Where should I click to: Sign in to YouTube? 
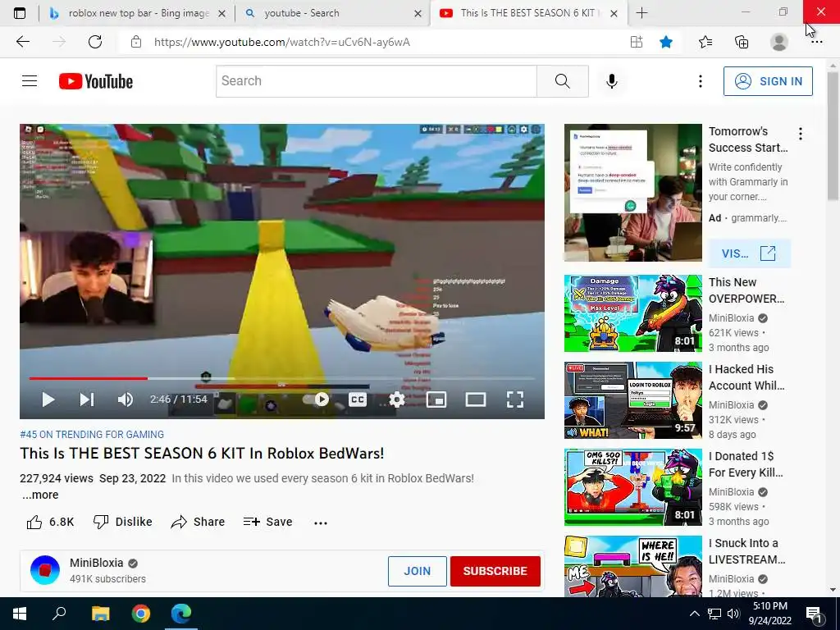click(768, 81)
